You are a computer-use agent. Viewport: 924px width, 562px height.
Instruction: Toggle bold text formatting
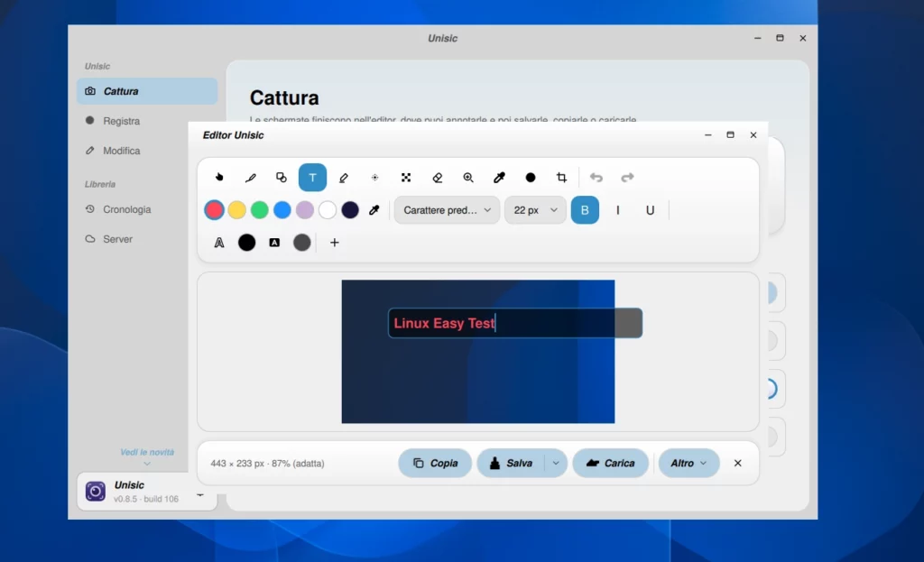pyautogui.click(x=585, y=209)
